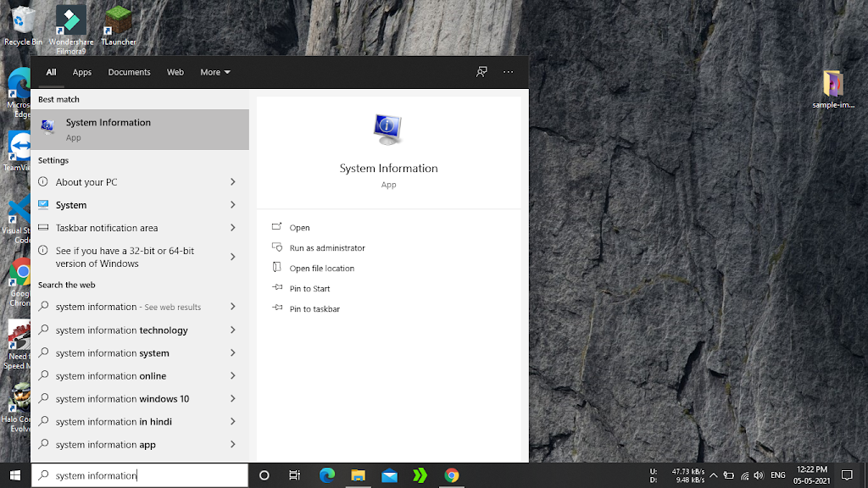Select the Documents search filter tab
868x488 pixels.
(129, 72)
